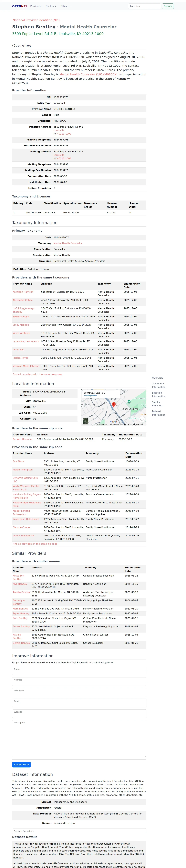Open provider Breanna Boyd
Image resolution: width=186 pixels, height=868 pixels.
pos(21,316)
